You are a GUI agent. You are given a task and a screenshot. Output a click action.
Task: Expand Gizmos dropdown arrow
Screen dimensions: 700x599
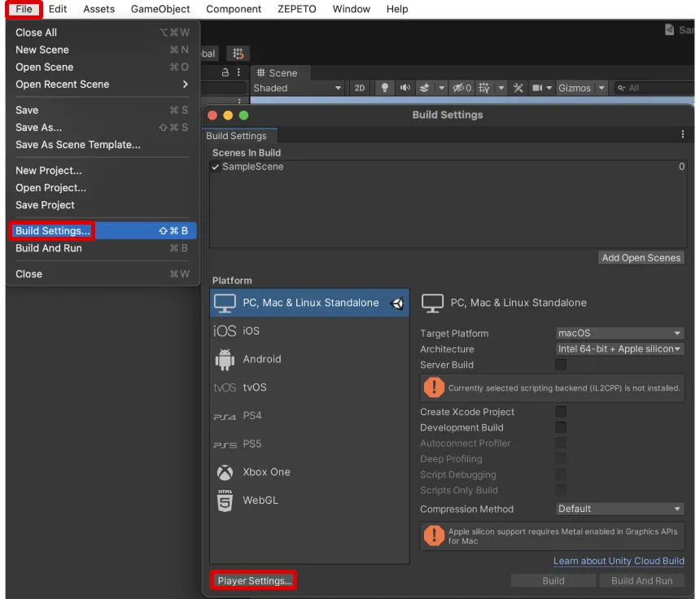pos(602,88)
